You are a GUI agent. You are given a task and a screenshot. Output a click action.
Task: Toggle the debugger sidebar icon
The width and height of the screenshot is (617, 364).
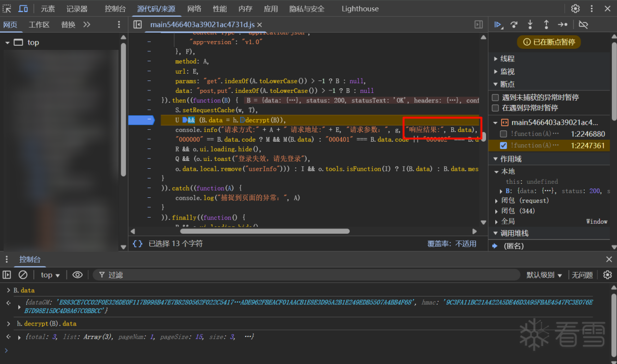tap(479, 24)
